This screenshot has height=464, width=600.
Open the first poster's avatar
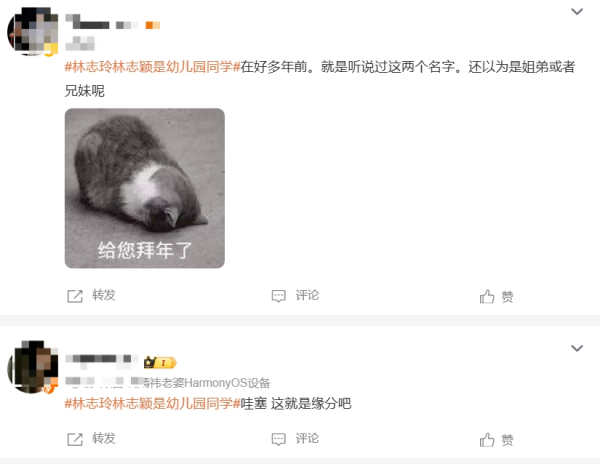tap(33, 31)
